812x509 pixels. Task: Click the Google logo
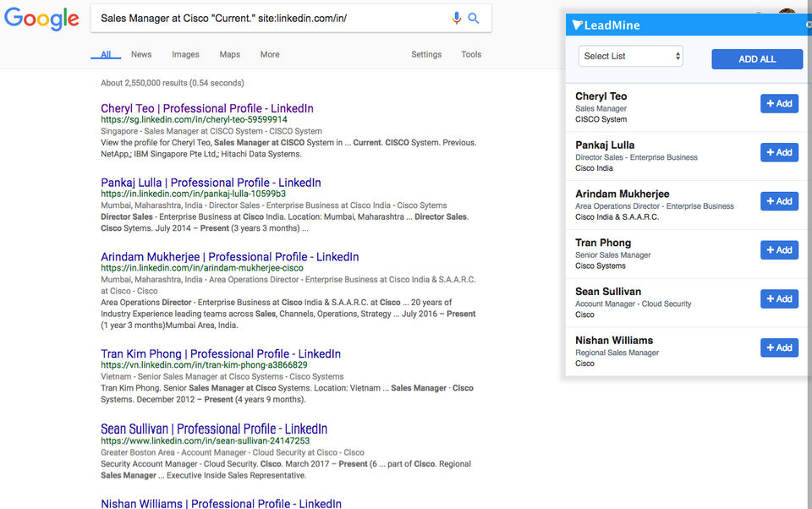pyautogui.click(x=41, y=19)
